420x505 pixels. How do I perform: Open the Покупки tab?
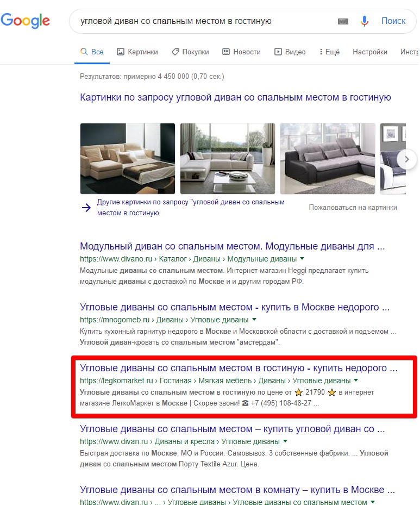[191, 52]
